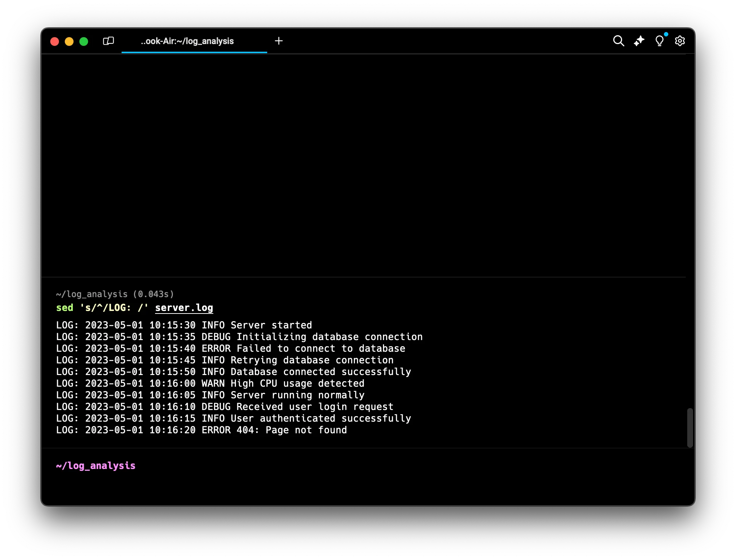Screen dimensions: 736x560
Task: Open the terminal search magnifier icon
Action: coord(618,41)
